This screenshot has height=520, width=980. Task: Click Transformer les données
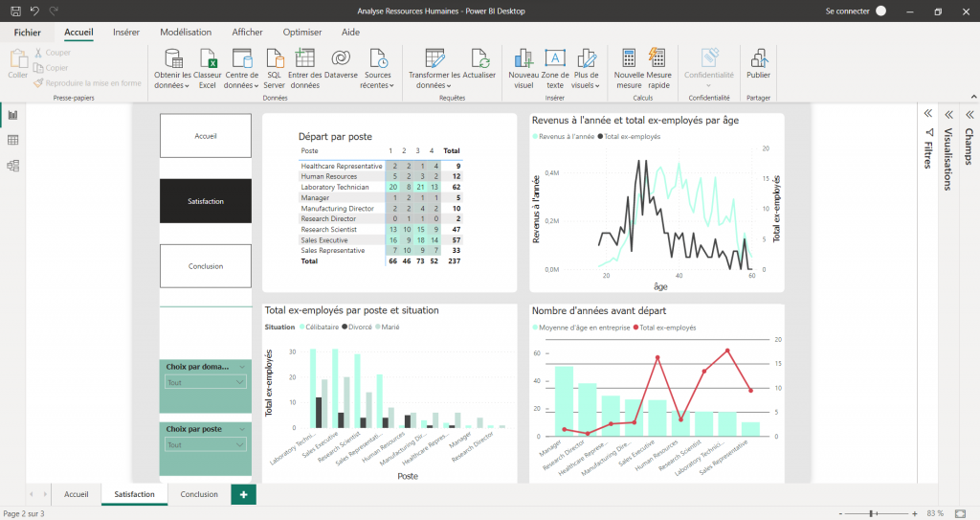click(x=434, y=68)
